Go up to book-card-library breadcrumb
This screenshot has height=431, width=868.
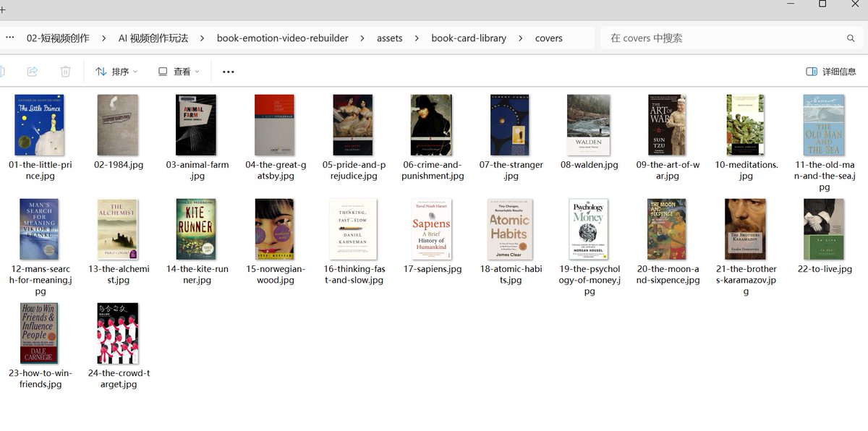[469, 38]
